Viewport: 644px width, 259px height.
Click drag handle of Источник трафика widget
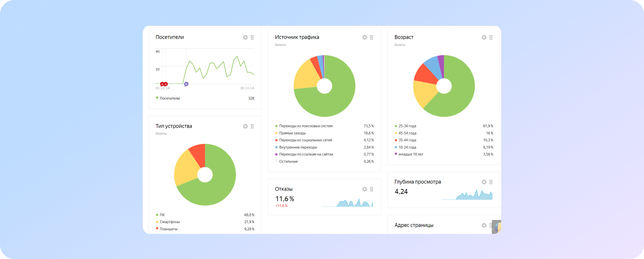click(x=371, y=37)
